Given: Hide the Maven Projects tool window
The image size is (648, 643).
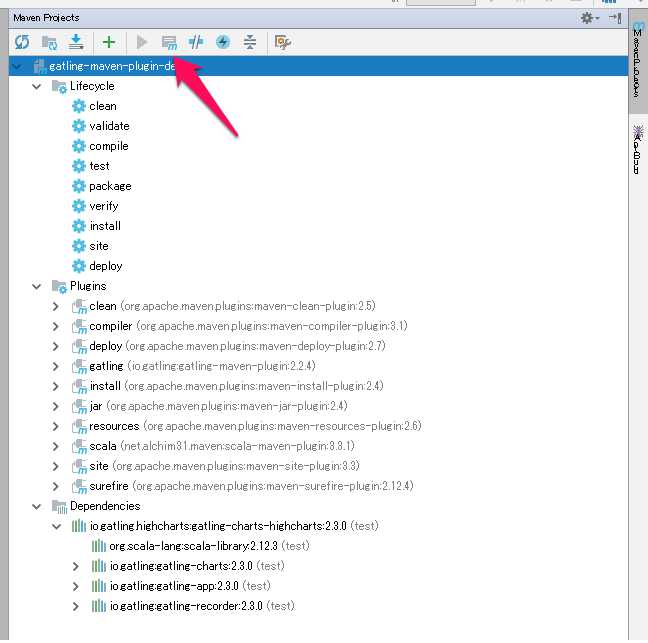Looking at the screenshot, I should tap(615, 18).
